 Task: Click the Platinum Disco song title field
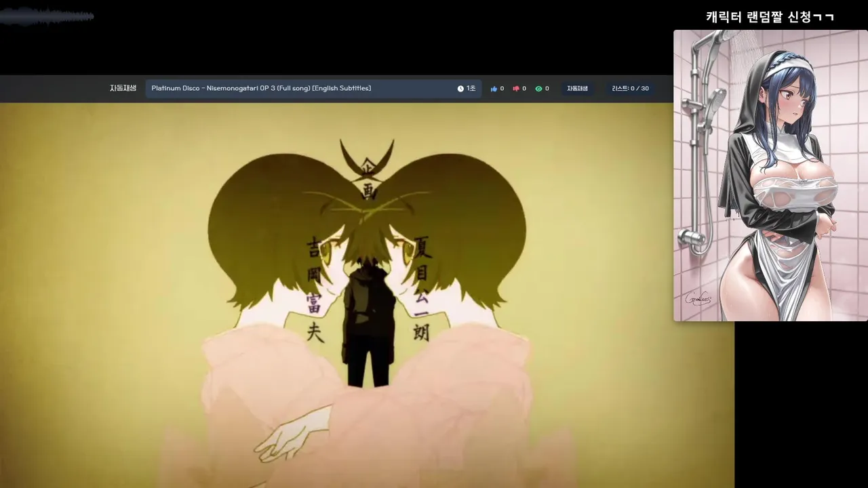coord(313,89)
